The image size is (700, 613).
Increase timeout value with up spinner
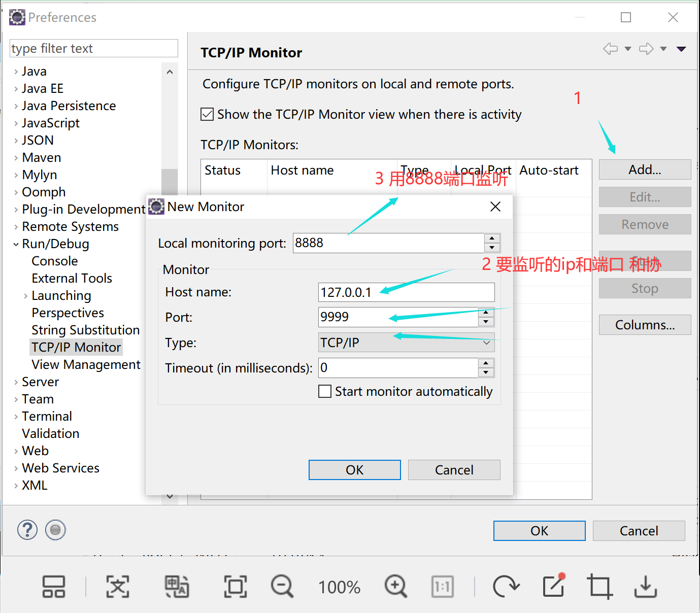tap(486, 363)
